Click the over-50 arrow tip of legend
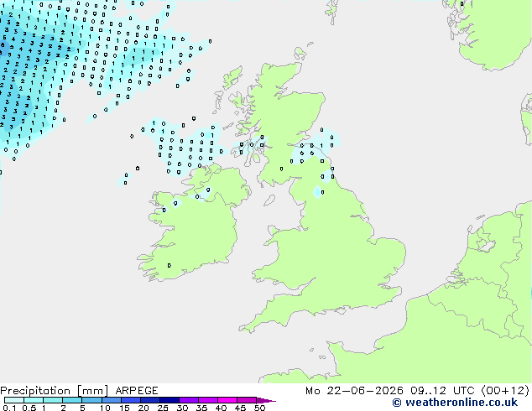The image size is (532, 411). click(266, 400)
